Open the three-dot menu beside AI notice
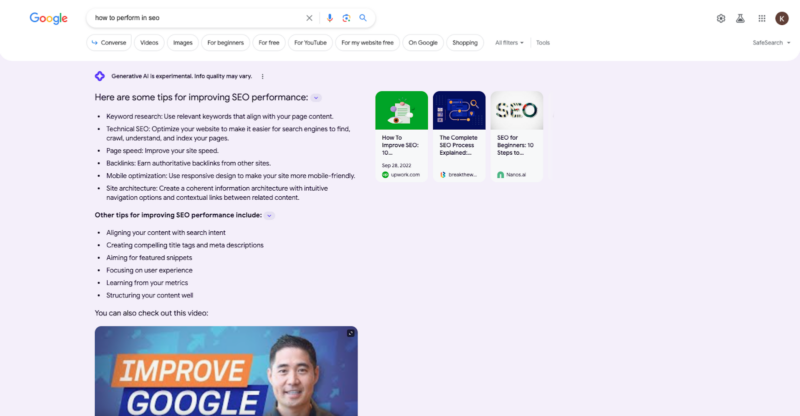The image size is (800, 416). tap(263, 77)
